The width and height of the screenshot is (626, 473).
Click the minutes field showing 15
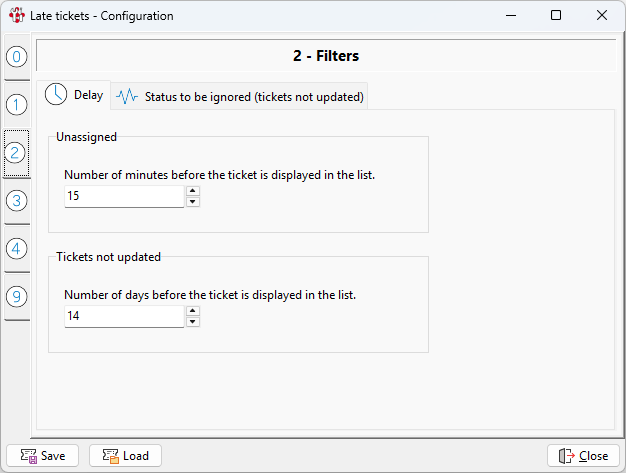[123, 197]
